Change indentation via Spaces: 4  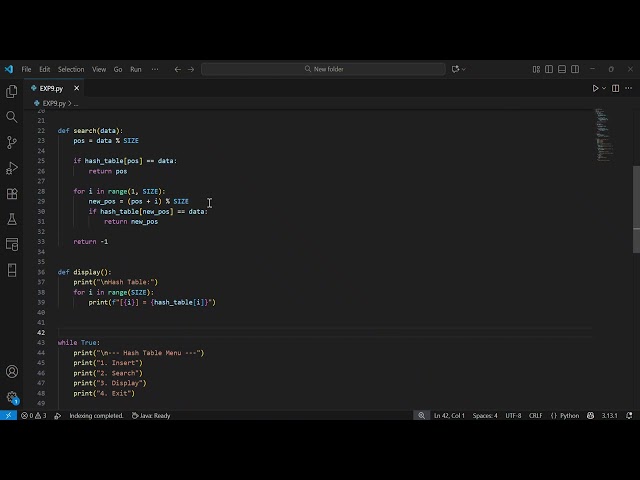[485, 416]
